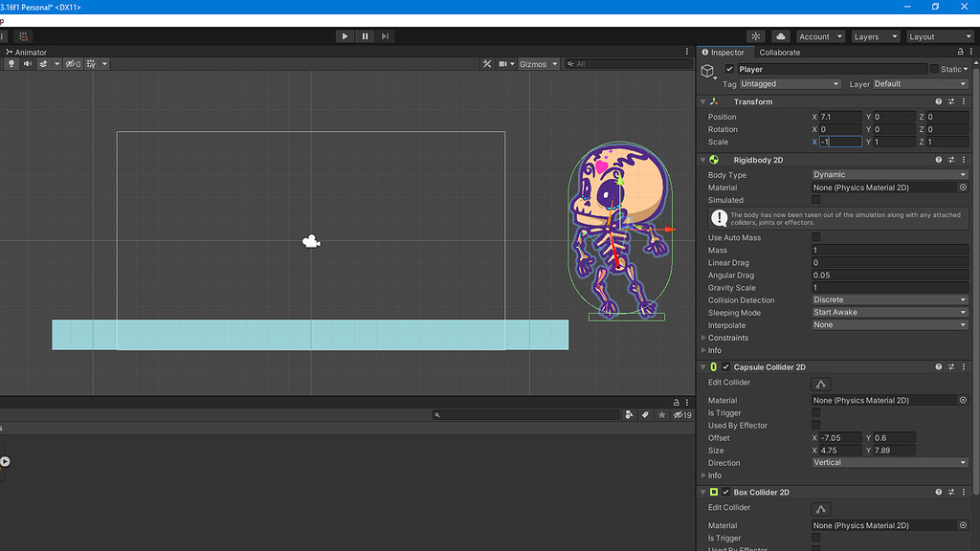The height and width of the screenshot is (551, 980).
Task: Click the camera icon next to Gizmos dropdown
Action: pos(503,63)
